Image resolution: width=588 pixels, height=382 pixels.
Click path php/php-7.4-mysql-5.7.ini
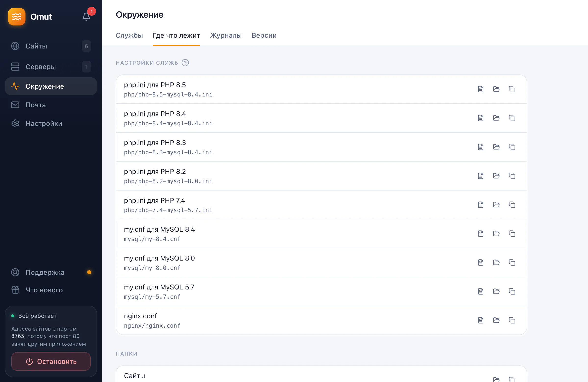coord(168,210)
